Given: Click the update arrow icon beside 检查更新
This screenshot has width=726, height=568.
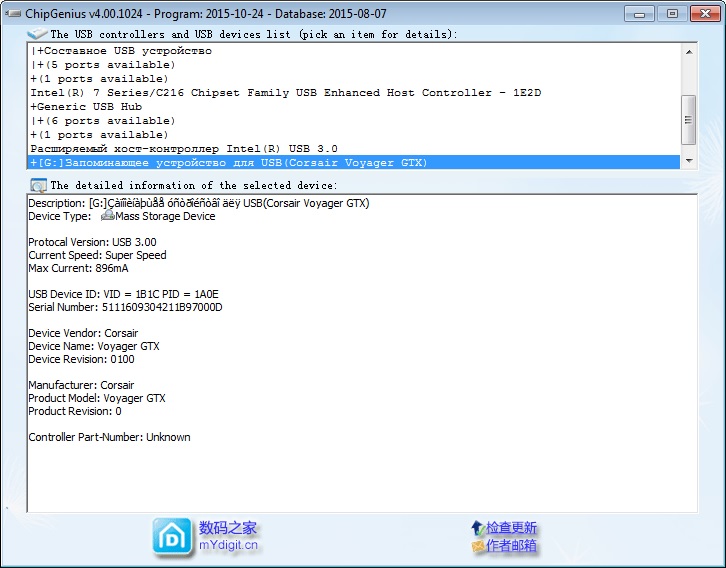Looking at the screenshot, I should tap(477, 528).
